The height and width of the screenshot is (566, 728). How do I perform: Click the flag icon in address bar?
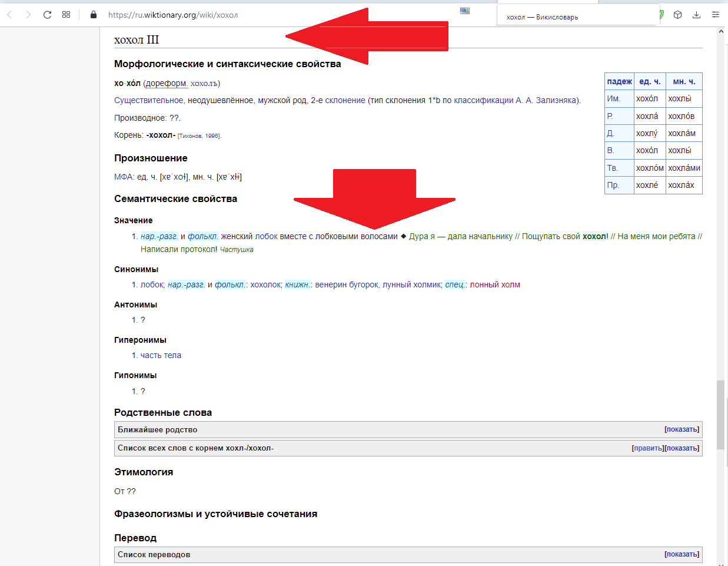[x=465, y=11]
